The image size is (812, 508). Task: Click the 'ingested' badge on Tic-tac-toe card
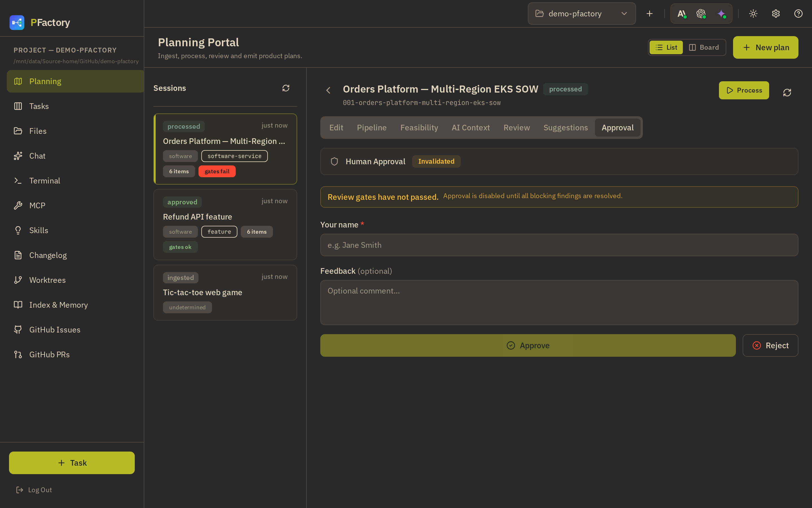pos(180,277)
